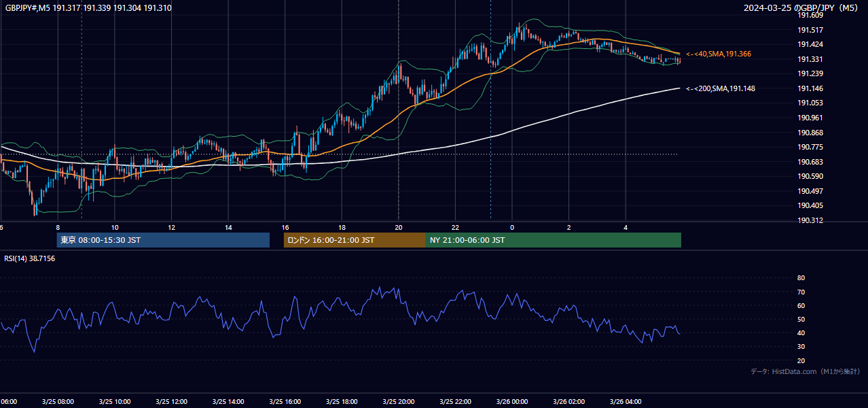Image resolution: width=868 pixels, height=408 pixels.
Task: Click price axis label 190.312
Action: [x=810, y=220]
